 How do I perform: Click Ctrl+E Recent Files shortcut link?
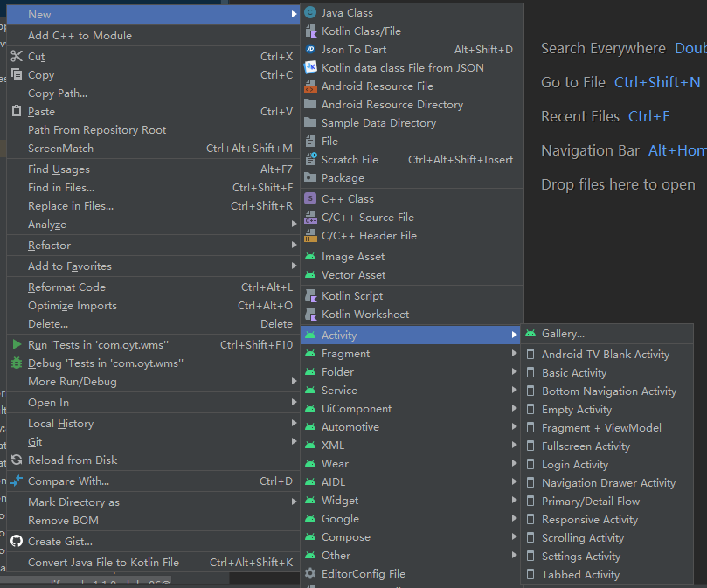point(648,117)
